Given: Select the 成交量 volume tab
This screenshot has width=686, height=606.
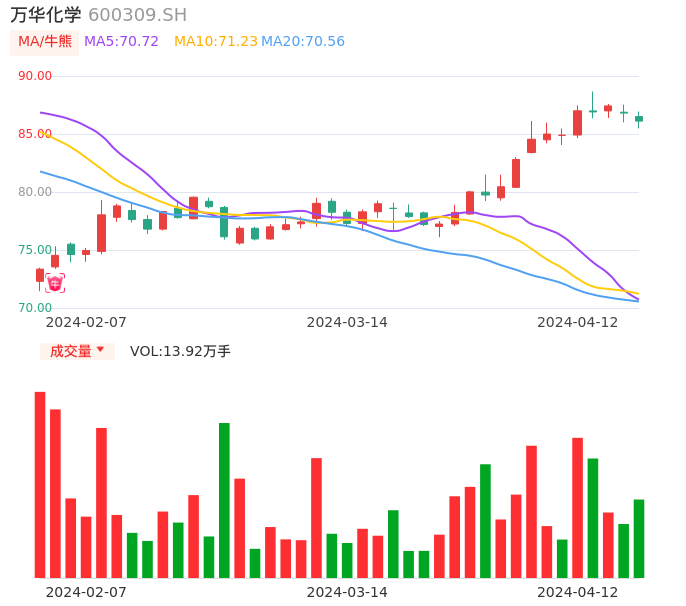Looking at the screenshot, I should point(70,351).
